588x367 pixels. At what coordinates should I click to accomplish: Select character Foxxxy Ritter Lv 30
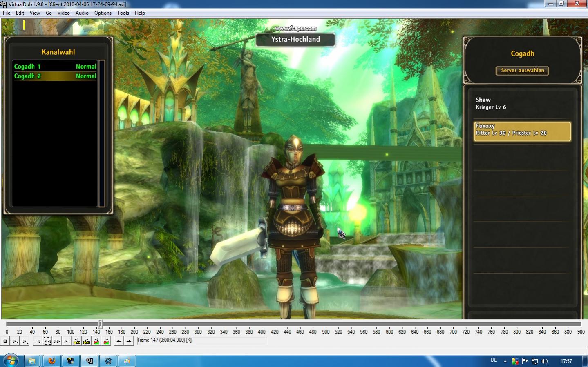(x=522, y=131)
